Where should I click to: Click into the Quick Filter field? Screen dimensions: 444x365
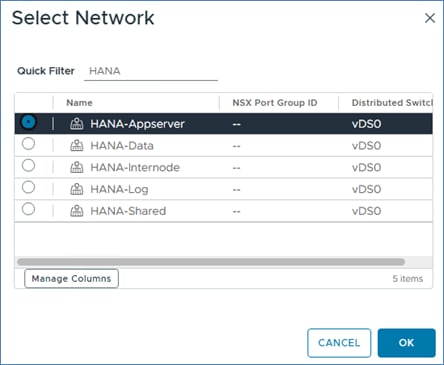pyautogui.click(x=151, y=71)
